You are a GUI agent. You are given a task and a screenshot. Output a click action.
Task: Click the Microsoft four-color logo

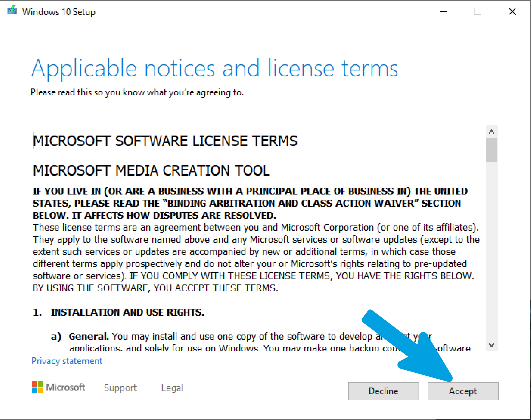[x=38, y=387]
